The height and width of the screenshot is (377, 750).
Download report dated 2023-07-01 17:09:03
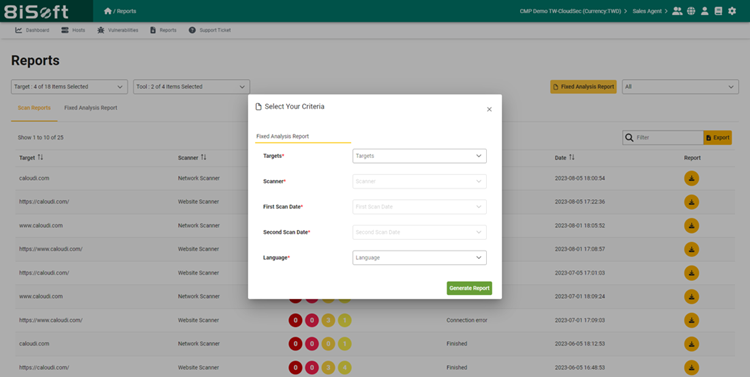[x=691, y=320]
